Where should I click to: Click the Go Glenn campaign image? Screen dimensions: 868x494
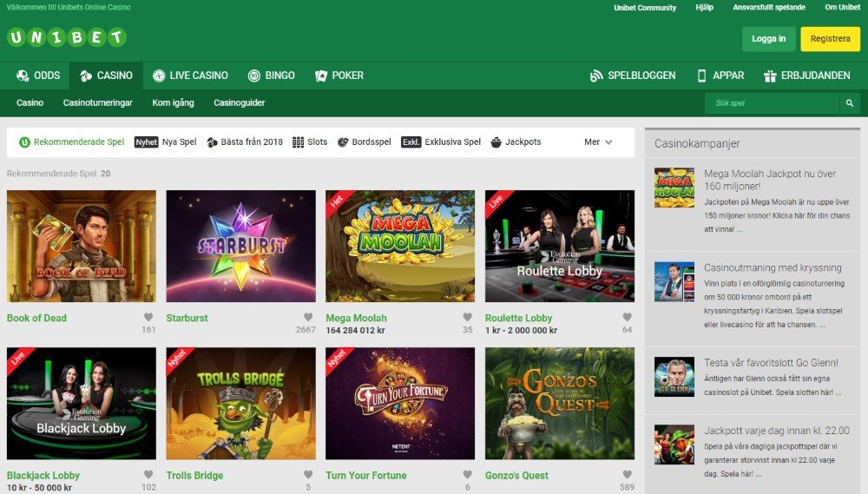point(674,377)
